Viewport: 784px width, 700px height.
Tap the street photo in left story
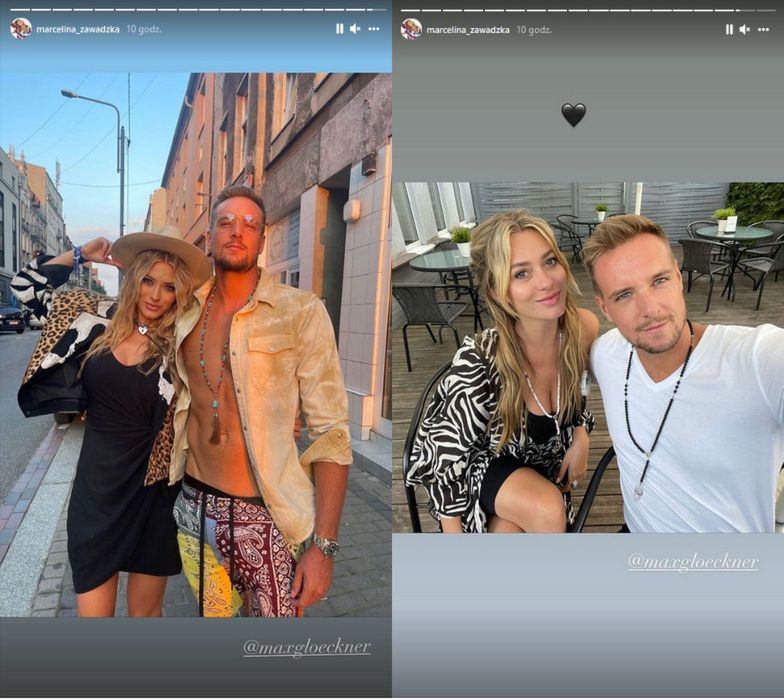[196, 345]
